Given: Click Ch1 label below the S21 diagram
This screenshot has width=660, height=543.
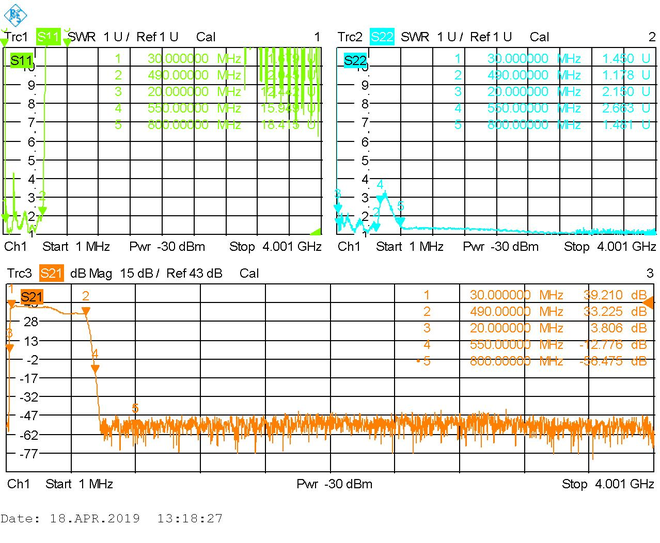Looking at the screenshot, I should tap(19, 484).
